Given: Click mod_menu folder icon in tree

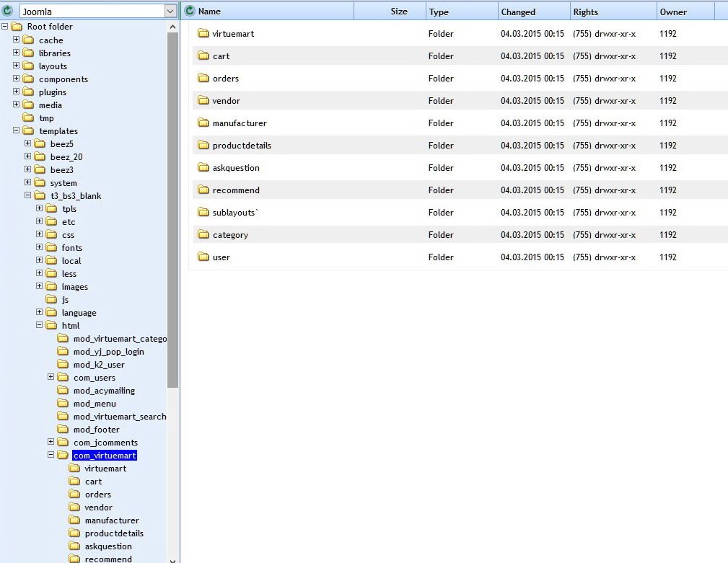Looking at the screenshot, I should tap(63, 404).
